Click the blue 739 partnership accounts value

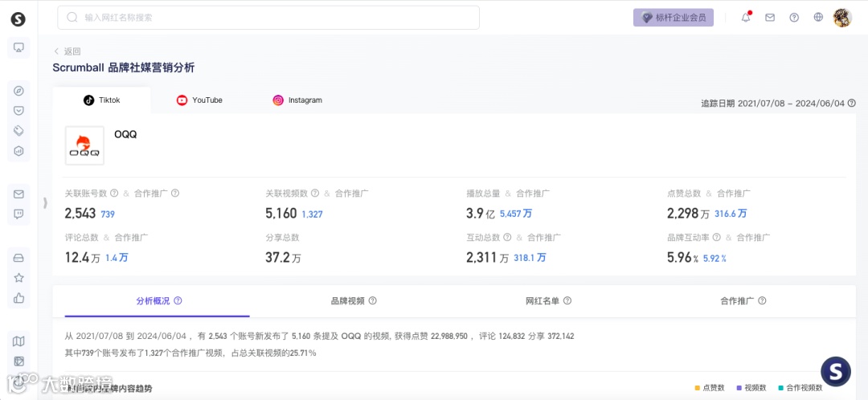(108, 214)
